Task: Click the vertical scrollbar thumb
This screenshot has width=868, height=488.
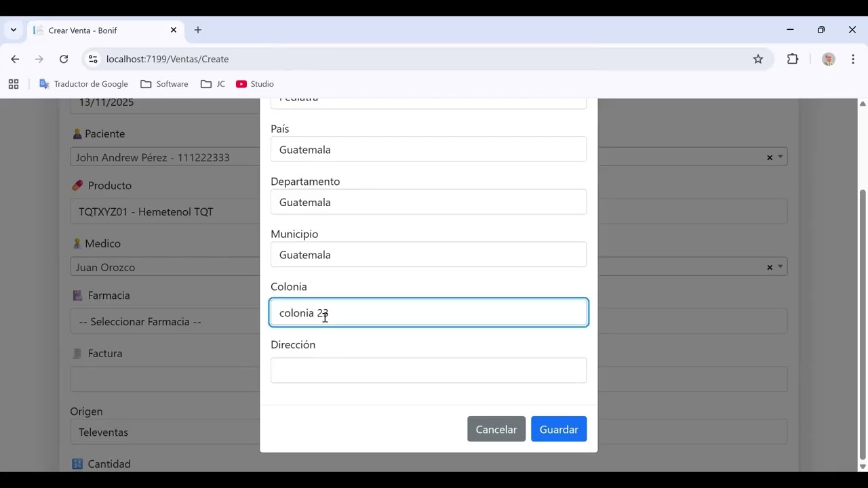Action: pyautogui.click(x=863, y=324)
